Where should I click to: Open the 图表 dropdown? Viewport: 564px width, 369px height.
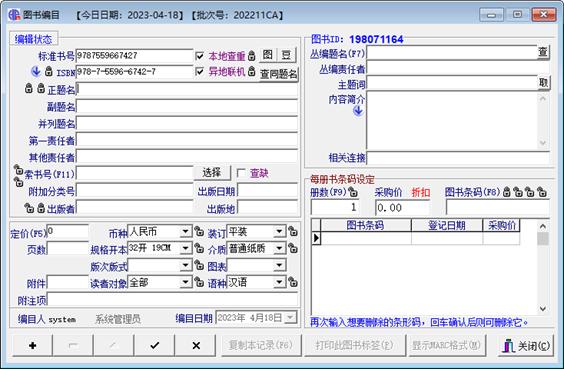pos(279,265)
